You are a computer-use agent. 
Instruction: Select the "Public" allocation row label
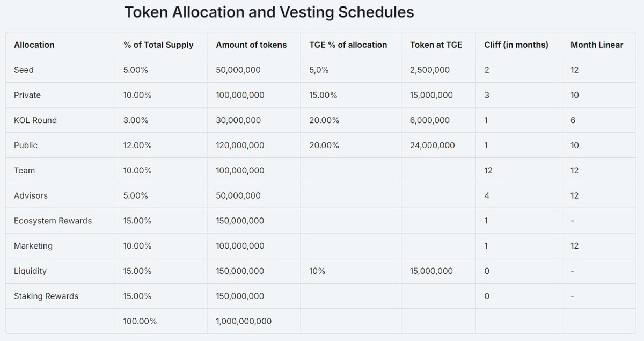(x=26, y=146)
